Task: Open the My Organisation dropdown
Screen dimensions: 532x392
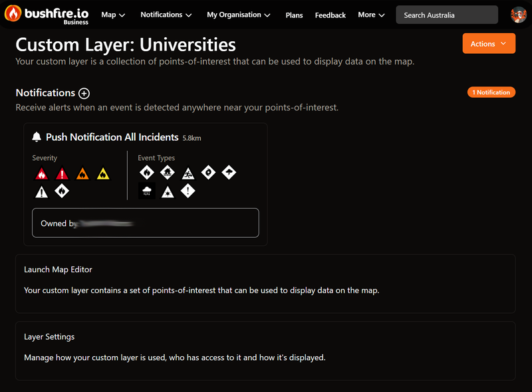Action: click(x=239, y=15)
